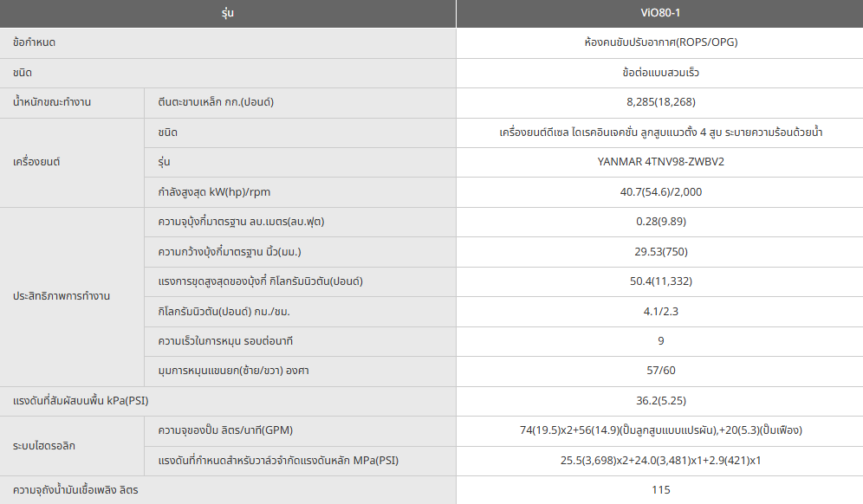Click the ประสิทธิภาพการทำงาน category cell
The image size is (863, 504).
point(62,296)
